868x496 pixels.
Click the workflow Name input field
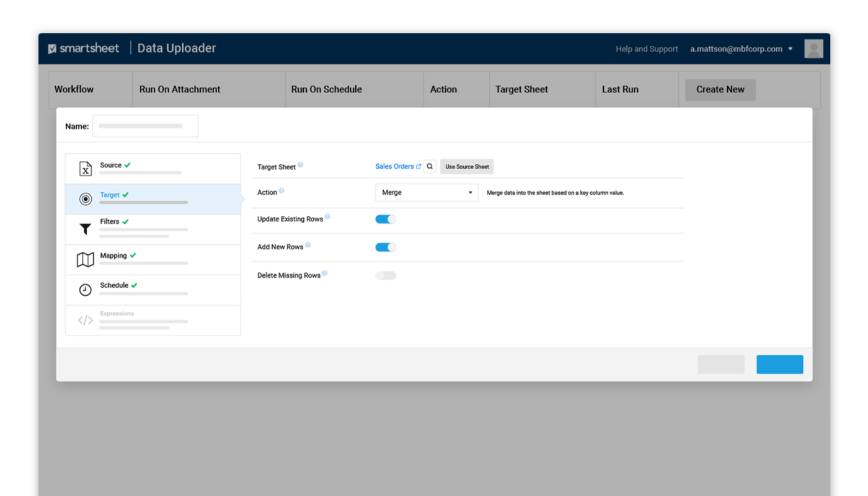coord(145,126)
